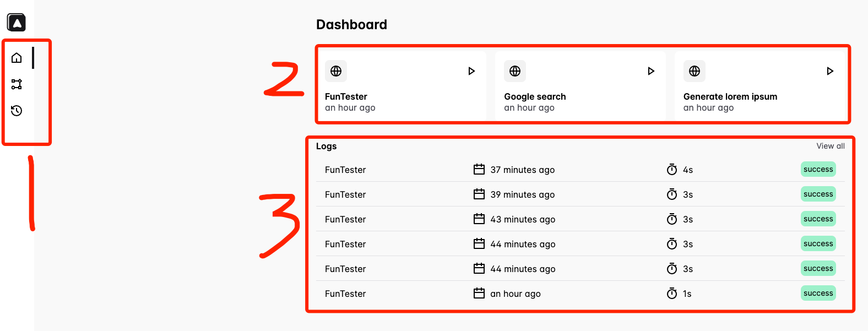Open FunTester log from 43 minutes ago
This screenshot has height=331, width=868.
pyautogui.click(x=581, y=219)
